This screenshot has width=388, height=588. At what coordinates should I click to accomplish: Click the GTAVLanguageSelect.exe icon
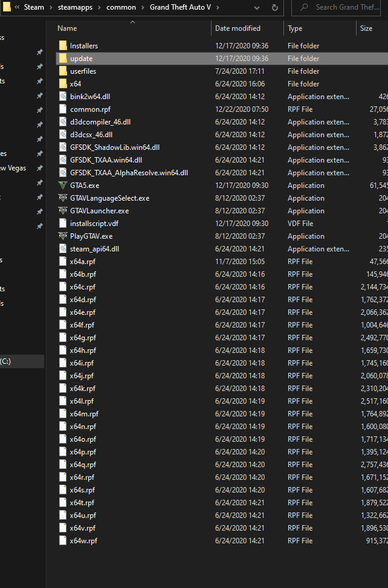(63, 198)
